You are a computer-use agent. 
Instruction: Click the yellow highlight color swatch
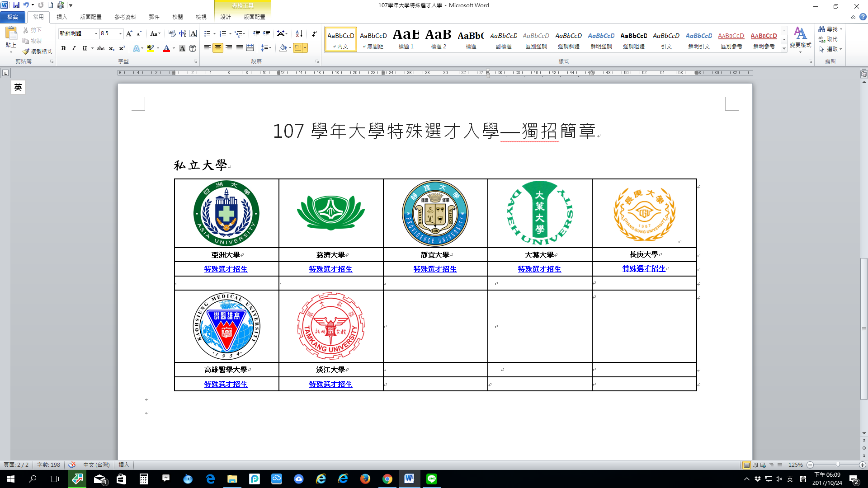pos(151,48)
